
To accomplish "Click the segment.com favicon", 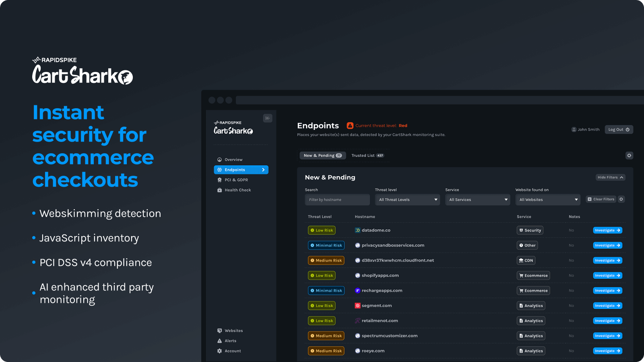I will click(357, 306).
